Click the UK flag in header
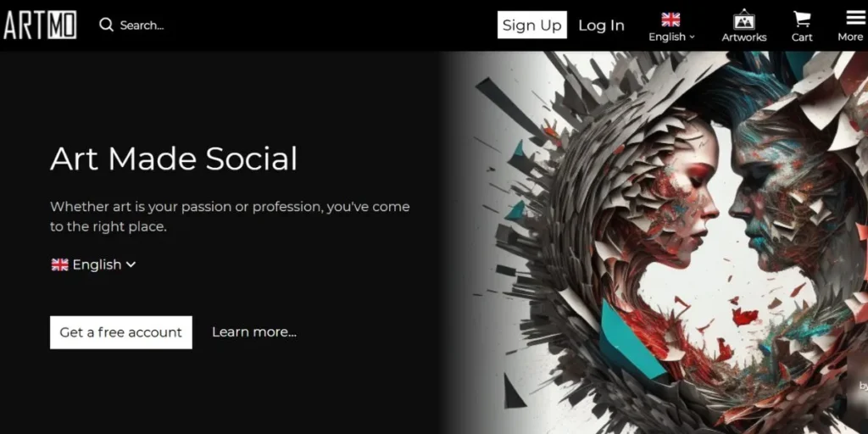 coord(670,19)
